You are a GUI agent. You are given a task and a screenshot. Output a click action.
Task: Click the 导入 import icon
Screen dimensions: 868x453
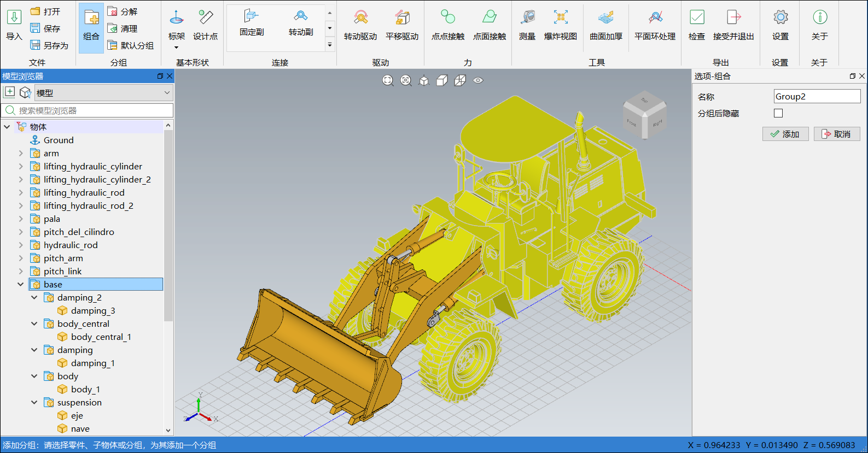[x=14, y=25]
